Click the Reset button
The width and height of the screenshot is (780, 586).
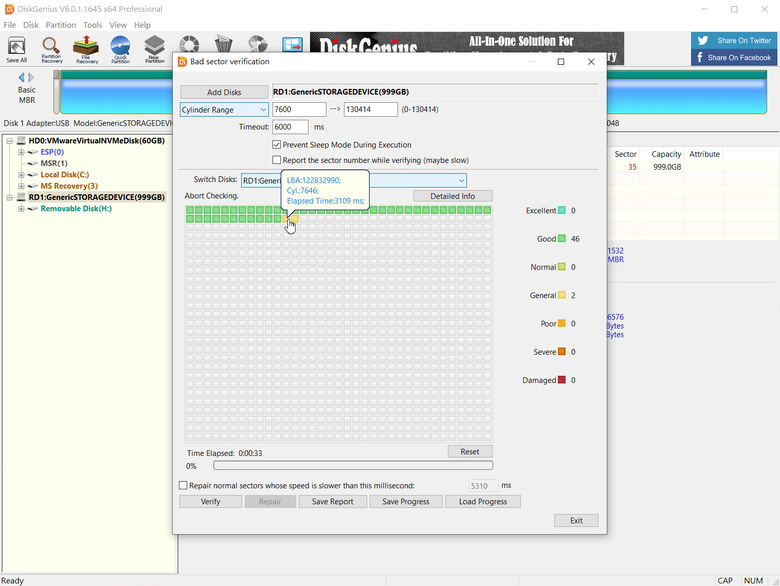click(x=470, y=452)
